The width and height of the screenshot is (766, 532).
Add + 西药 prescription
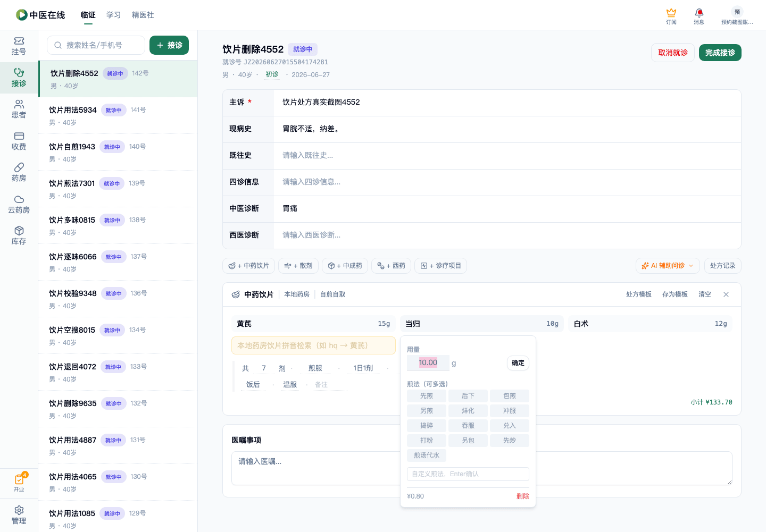[x=391, y=266]
